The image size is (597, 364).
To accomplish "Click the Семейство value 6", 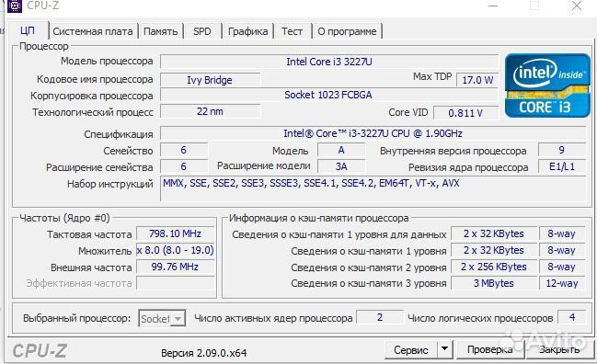I will [x=184, y=150].
